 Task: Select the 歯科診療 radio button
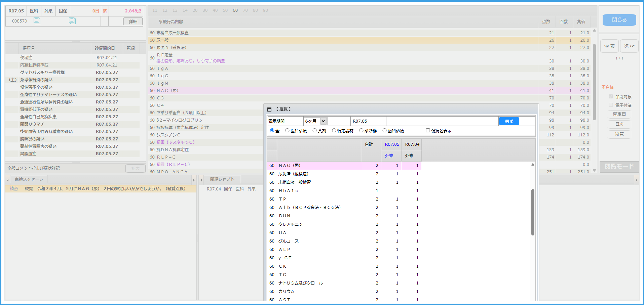384,130
